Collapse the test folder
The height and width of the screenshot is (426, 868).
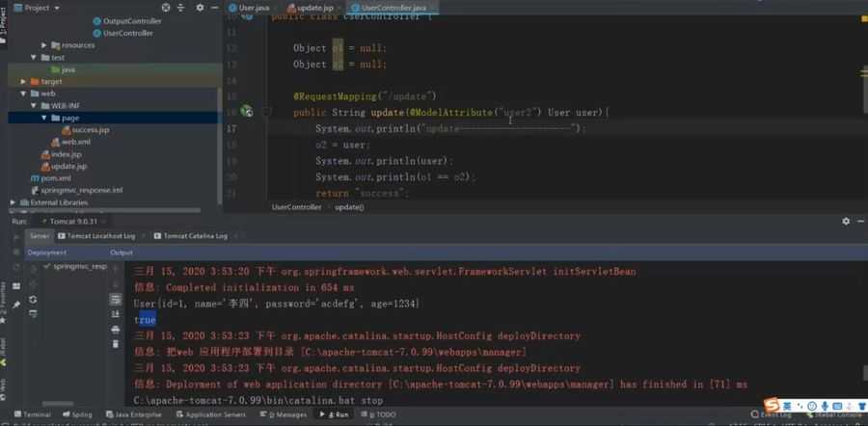click(33, 58)
